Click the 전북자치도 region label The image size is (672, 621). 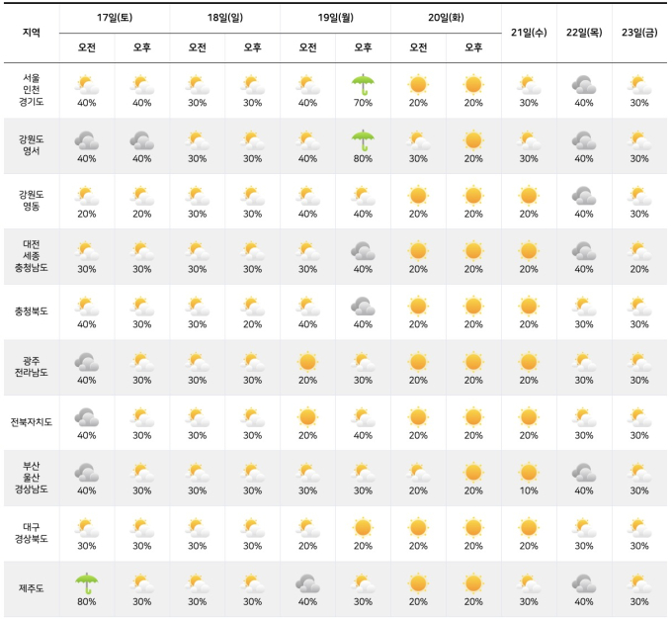click(32, 422)
